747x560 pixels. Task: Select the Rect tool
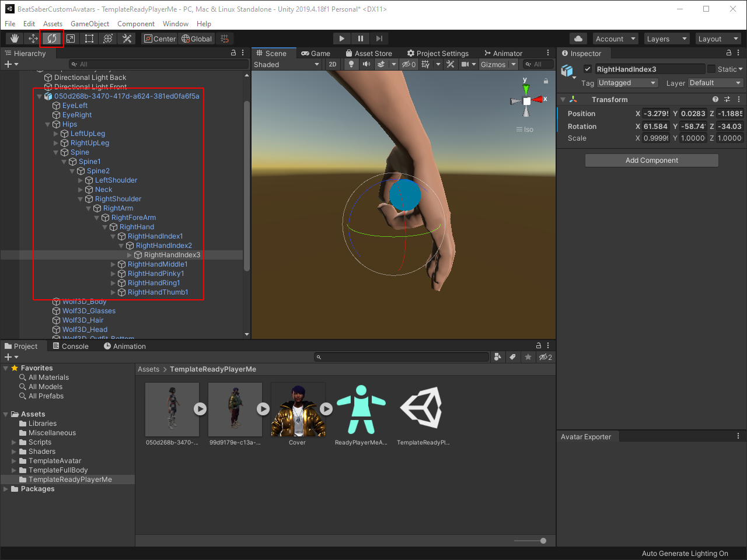click(x=89, y=38)
